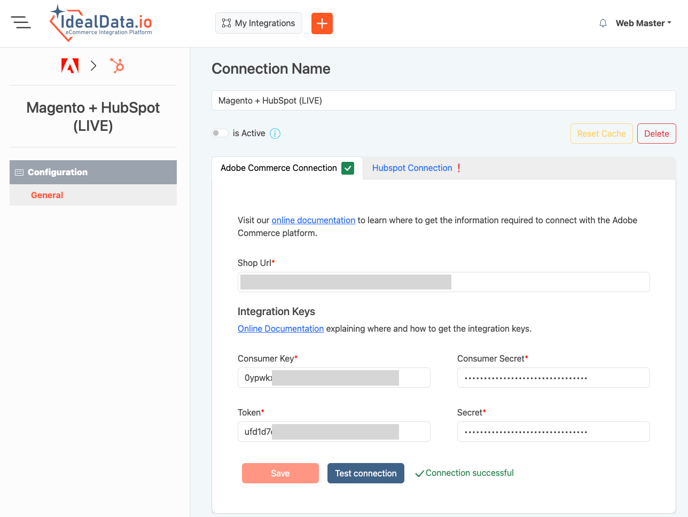
Task: Open the online documentation link
Action: pos(313,220)
